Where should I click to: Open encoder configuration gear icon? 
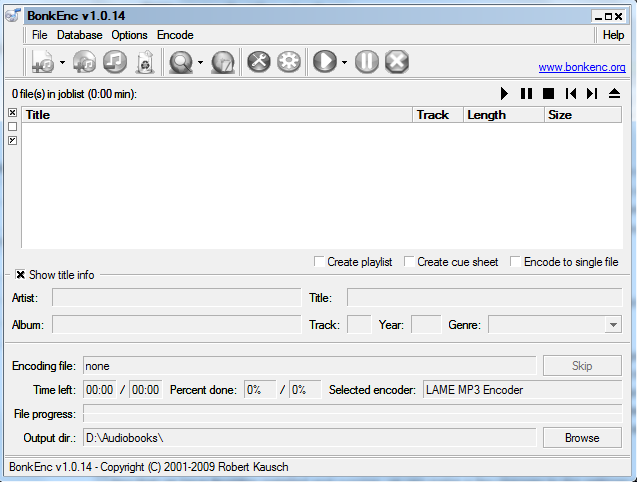click(x=289, y=62)
